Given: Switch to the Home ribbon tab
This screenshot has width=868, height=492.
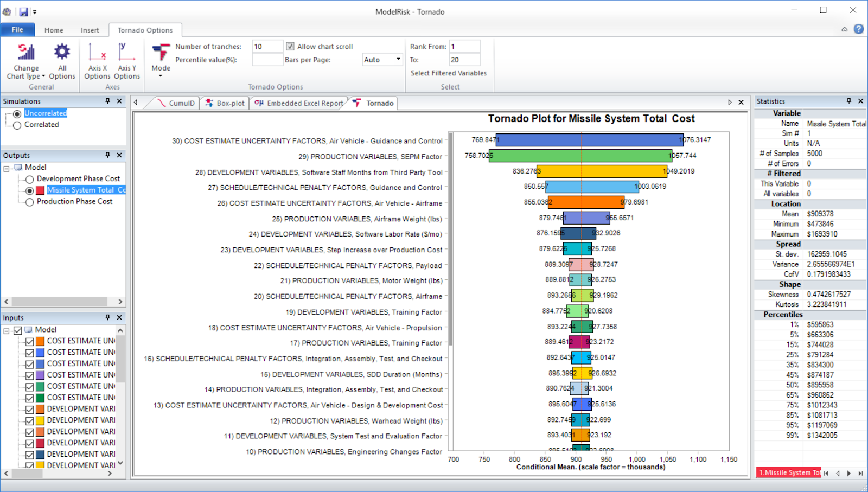Looking at the screenshot, I should 54,30.
